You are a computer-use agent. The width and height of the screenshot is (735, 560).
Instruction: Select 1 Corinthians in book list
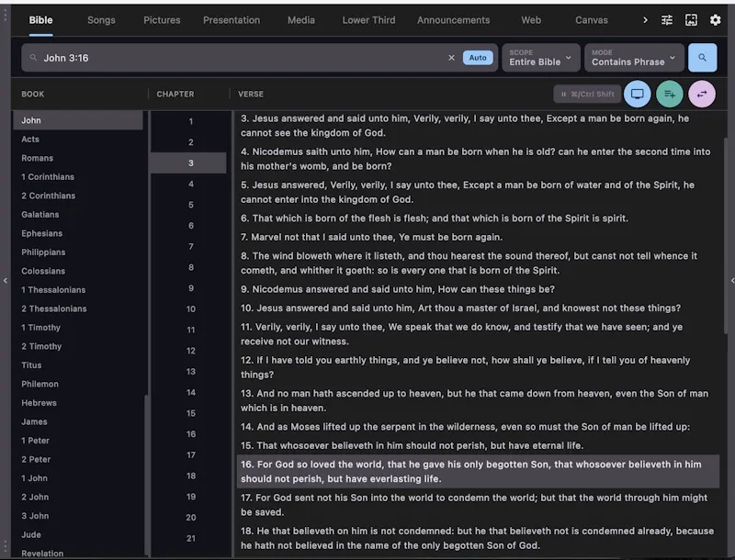pos(78,176)
